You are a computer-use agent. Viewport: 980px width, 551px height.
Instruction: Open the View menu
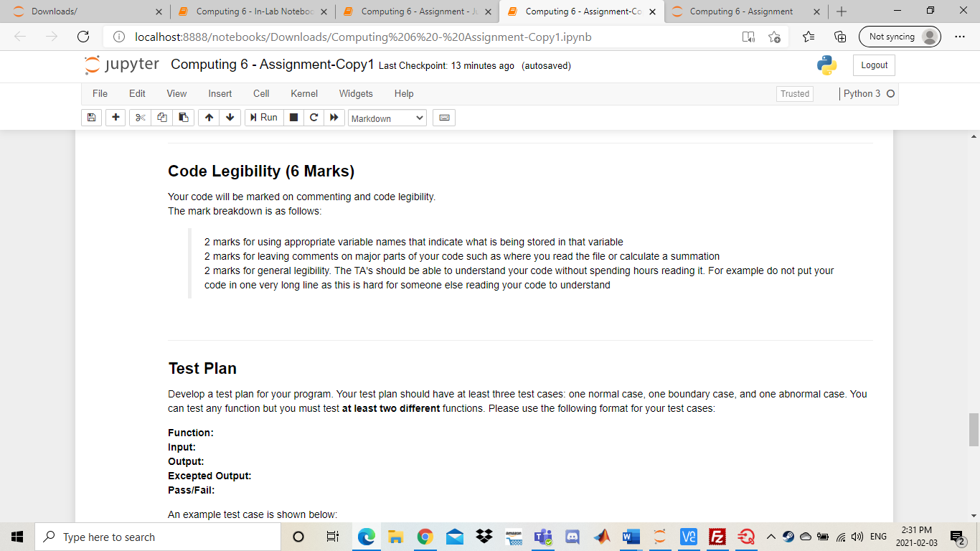click(176, 93)
